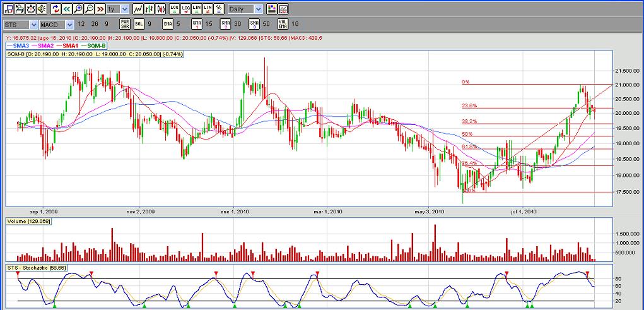Screen dimensions: 644x310
Task: Open the new chart window icon
Action: [9, 9]
